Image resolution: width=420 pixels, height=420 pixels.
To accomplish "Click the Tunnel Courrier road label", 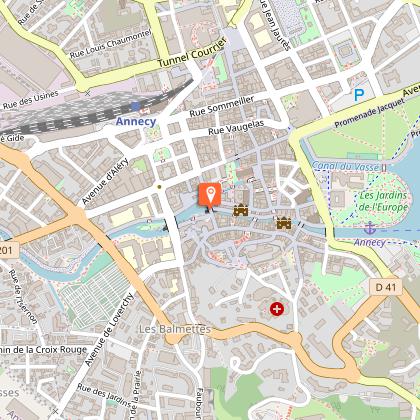I will 192,52.
